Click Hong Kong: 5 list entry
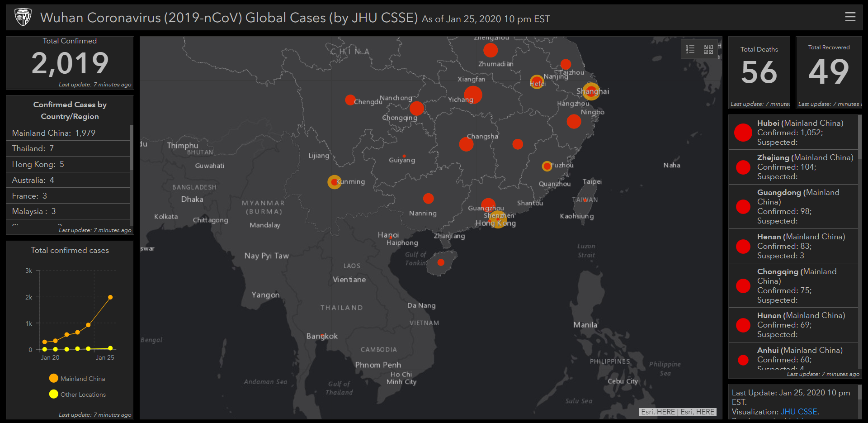This screenshot has height=423, width=868. [x=68, y=164]
